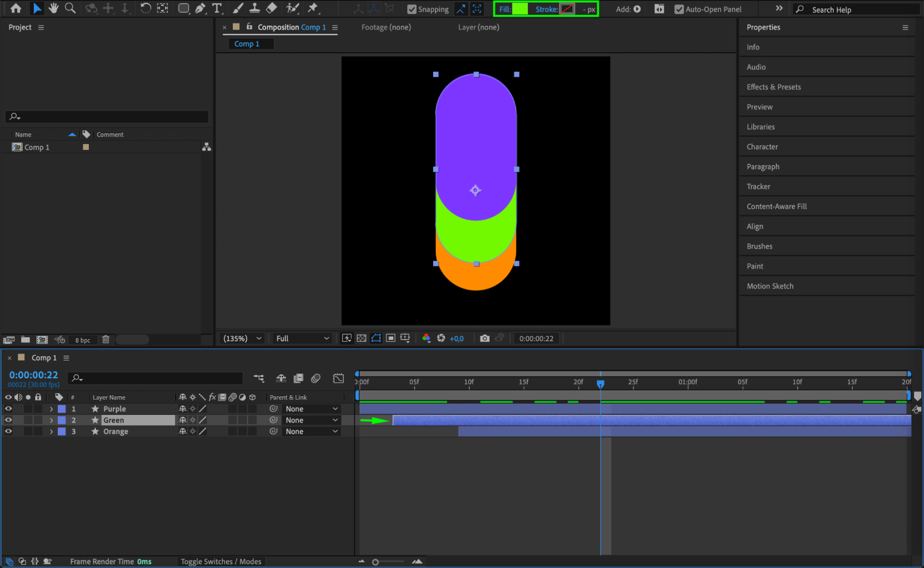
Task: Select the Hand tool
Action: click(x=54, y=8)
